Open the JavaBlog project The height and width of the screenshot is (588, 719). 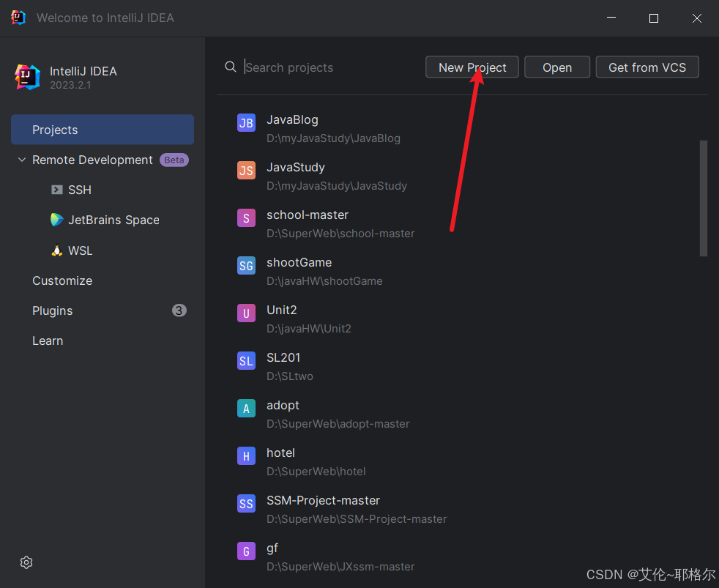(x=293, y=119)
